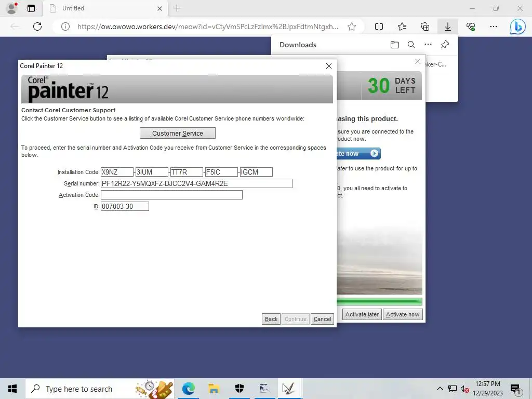Open more options in Downloads panel
This screenshot has height=399, width=532.
pyautogui.click(x=428, y=45)
